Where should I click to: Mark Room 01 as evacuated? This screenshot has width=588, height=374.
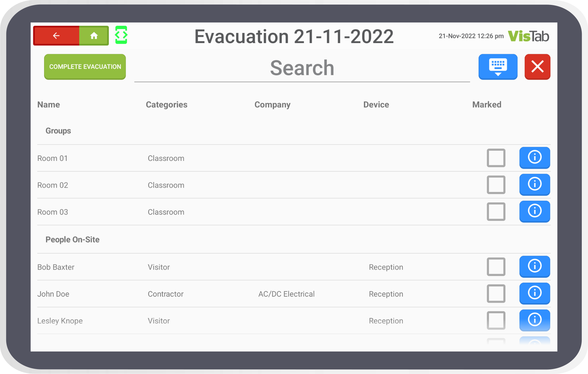click(496, 158)
